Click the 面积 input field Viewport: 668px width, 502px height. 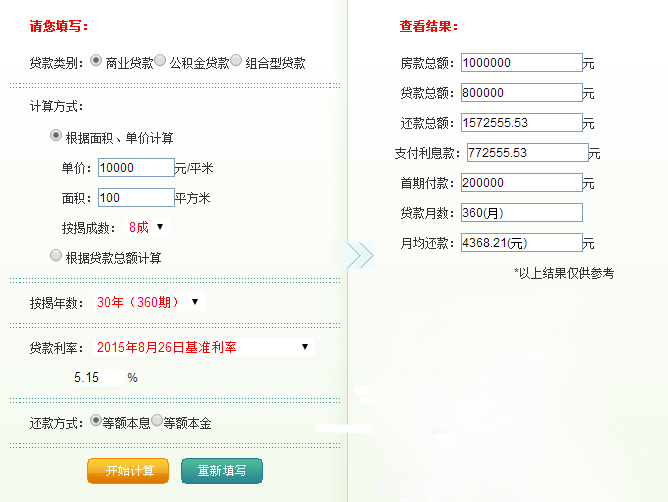[x=136, y=198]
